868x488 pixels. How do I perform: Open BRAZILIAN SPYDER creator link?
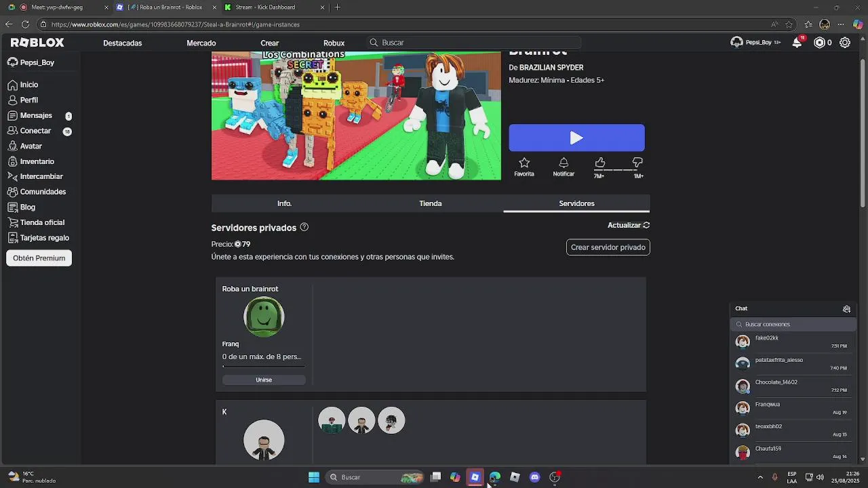(551, 68)
